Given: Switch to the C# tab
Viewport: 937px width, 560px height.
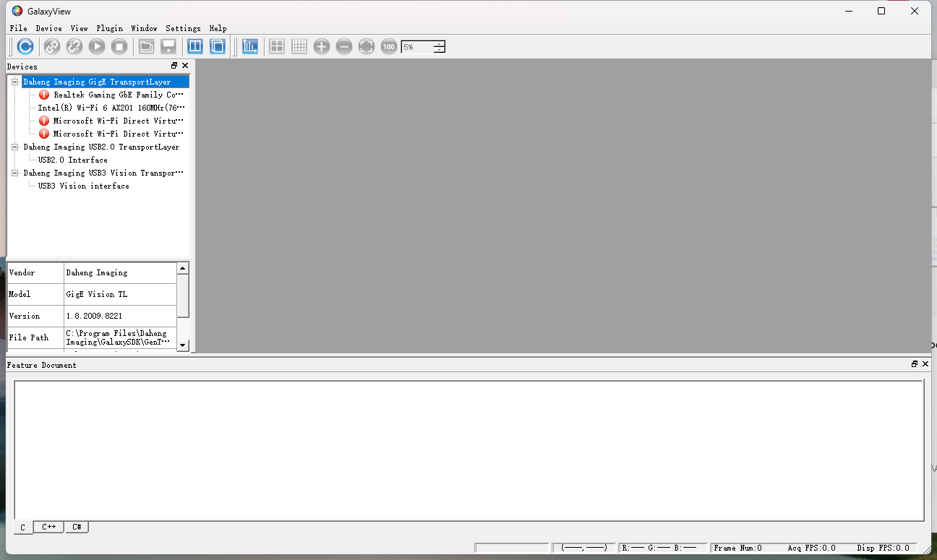Looking at the screenshot, I should pos(77,527).
